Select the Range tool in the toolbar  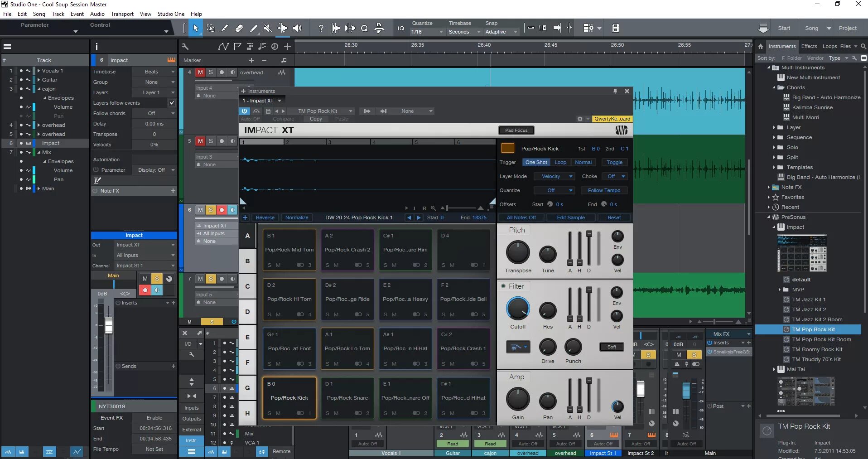pos(211,28)
